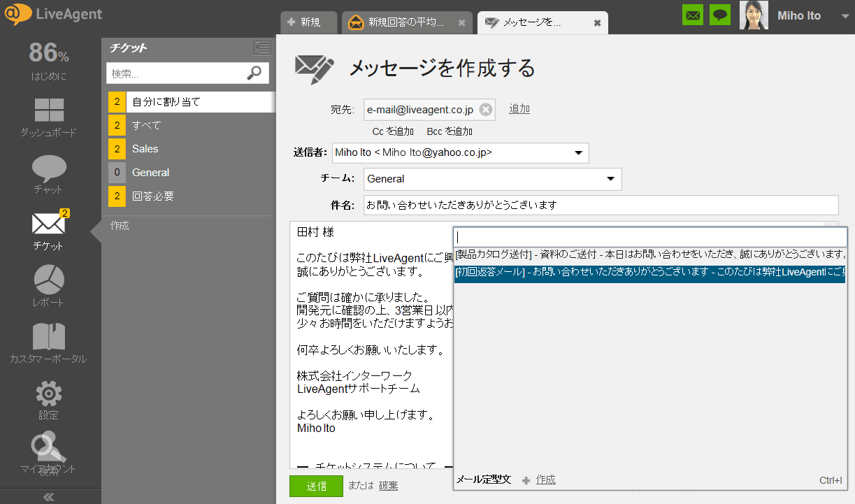Click the magnifier icon in ticket search
Image resolution: width=855 pixels, height=504 pixels.
(254, 73)
